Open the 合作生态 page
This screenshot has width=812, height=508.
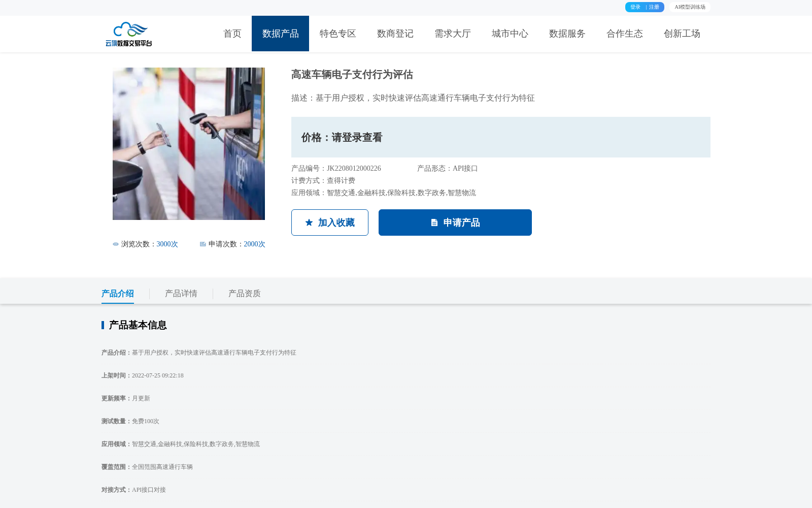click(x=624, y=34)
